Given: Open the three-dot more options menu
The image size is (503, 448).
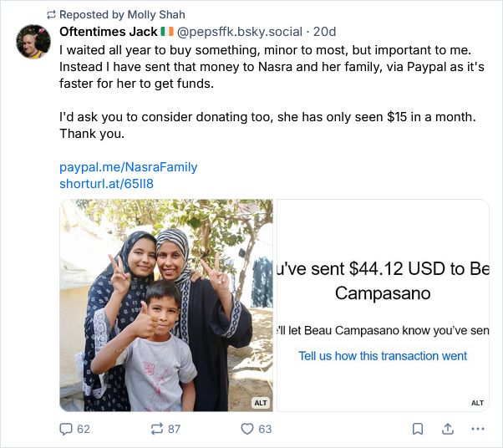Looking at the screenshot, I should pyautogui.click(x=478, y=429).
